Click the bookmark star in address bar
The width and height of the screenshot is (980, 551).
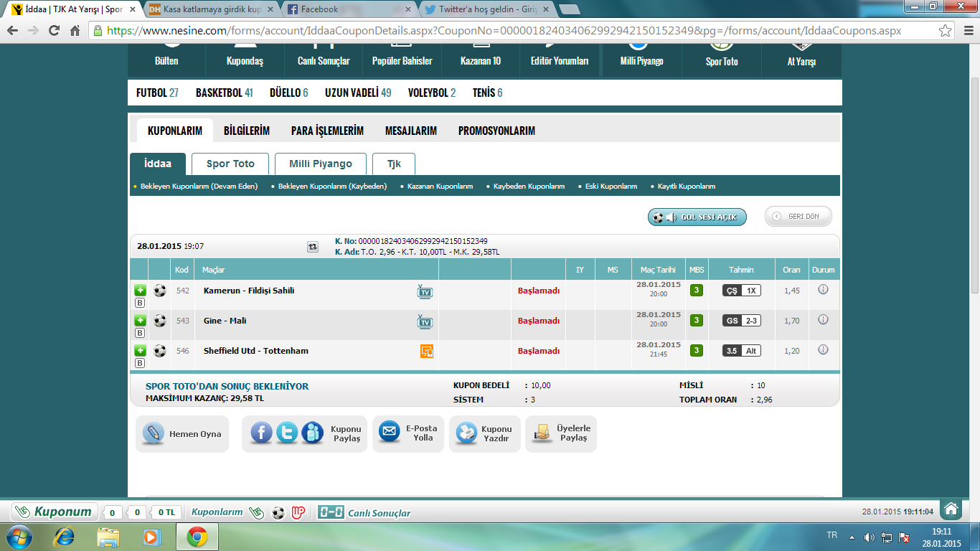point(946,31)
